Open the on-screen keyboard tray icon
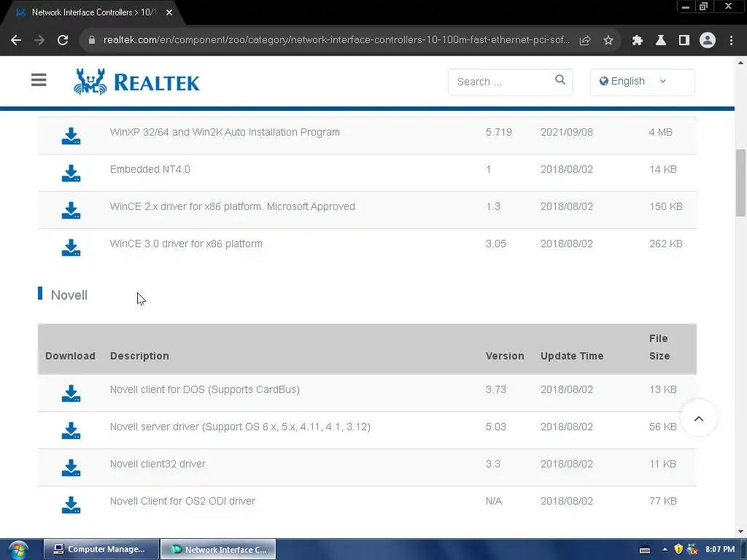Image resolution: width=747 pixels, height=560 pixels. (645, 550)
